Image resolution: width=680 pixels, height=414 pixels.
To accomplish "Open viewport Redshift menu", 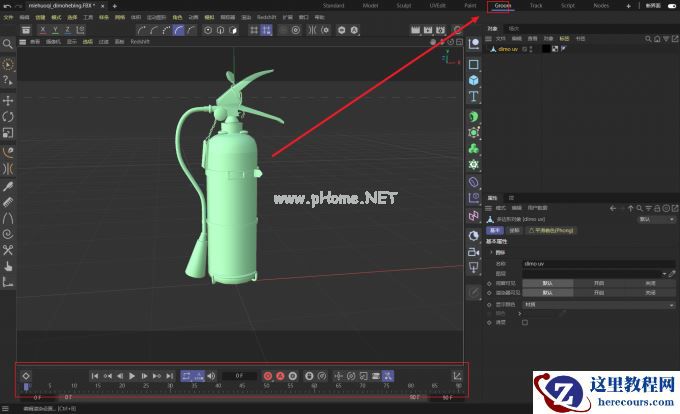I will point(140,42).
